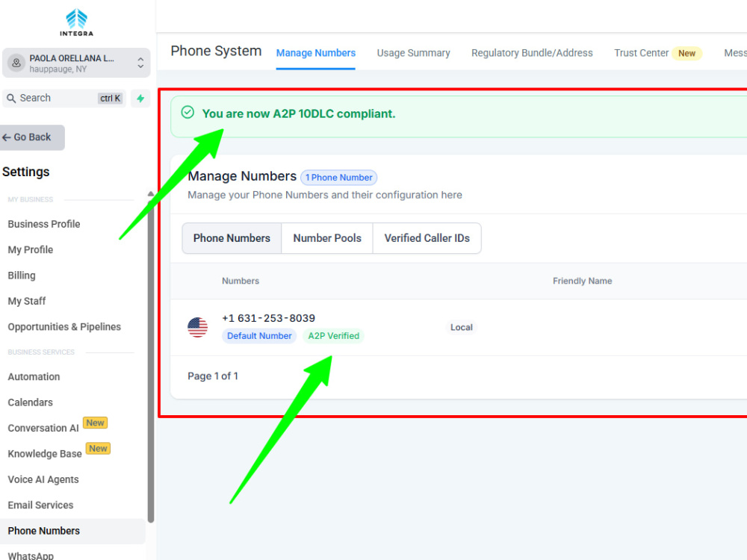Click the Numbers column header
747x560 pixels.
(241, 281)
